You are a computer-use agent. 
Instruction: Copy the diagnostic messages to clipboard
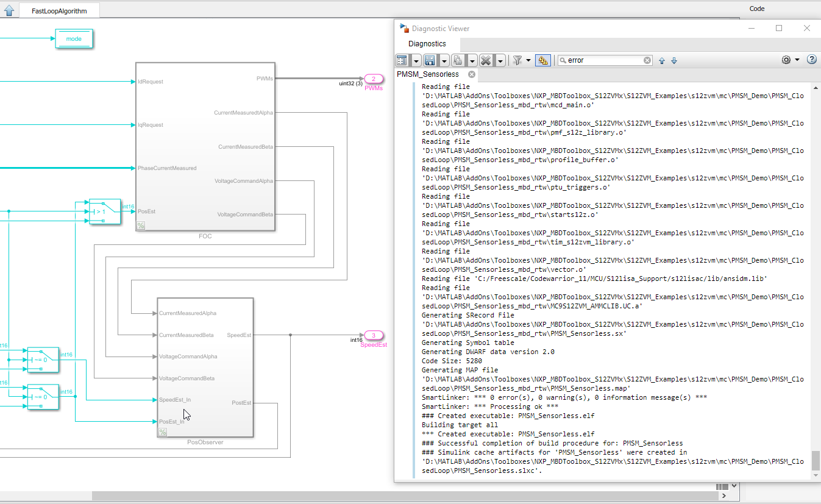[x=458, y=60]
